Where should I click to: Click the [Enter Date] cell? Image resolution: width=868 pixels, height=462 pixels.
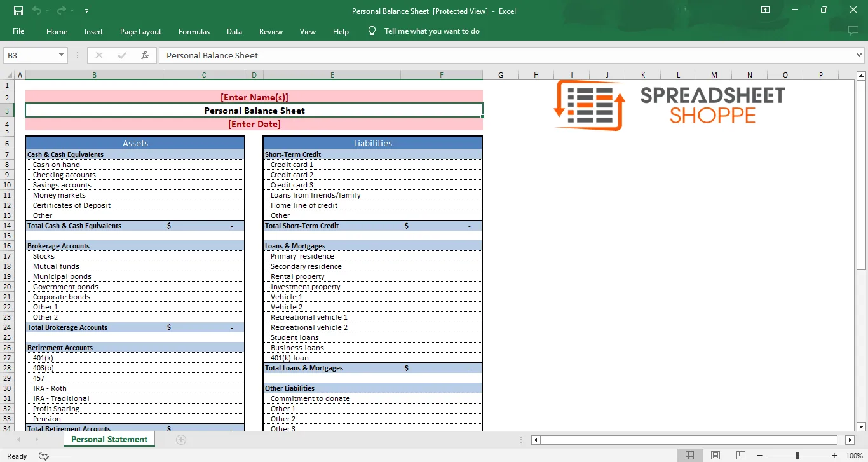click(x=254, y=124)
